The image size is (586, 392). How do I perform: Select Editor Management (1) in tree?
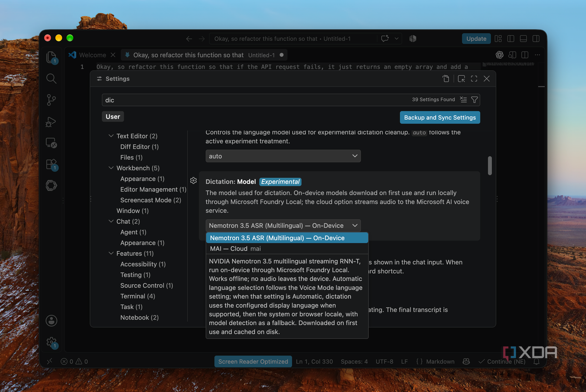click(x=153, y=189)
